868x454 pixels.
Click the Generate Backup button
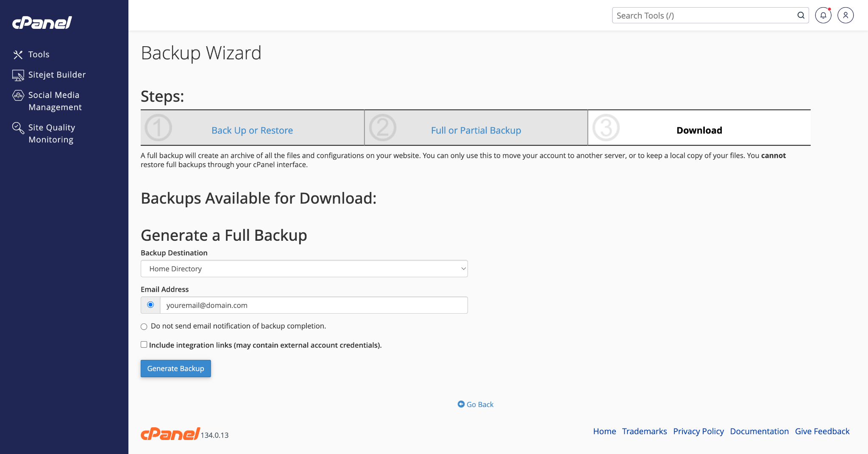pyautogui.click(x=175, y=369)
